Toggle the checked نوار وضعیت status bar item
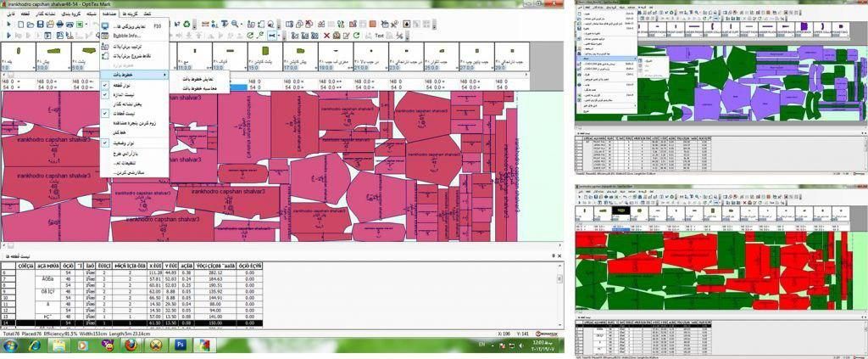This screenshot has height=359, width=868. [134, 143]
